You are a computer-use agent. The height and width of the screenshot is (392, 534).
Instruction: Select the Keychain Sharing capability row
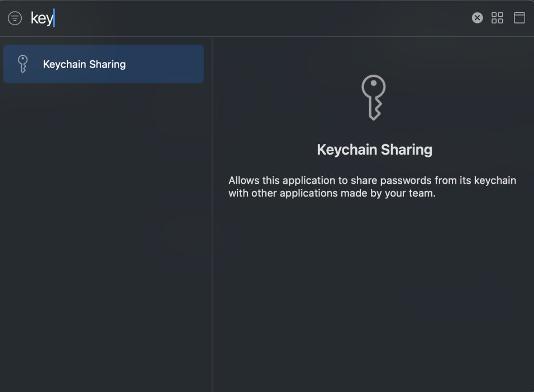(x=103, y=64)
